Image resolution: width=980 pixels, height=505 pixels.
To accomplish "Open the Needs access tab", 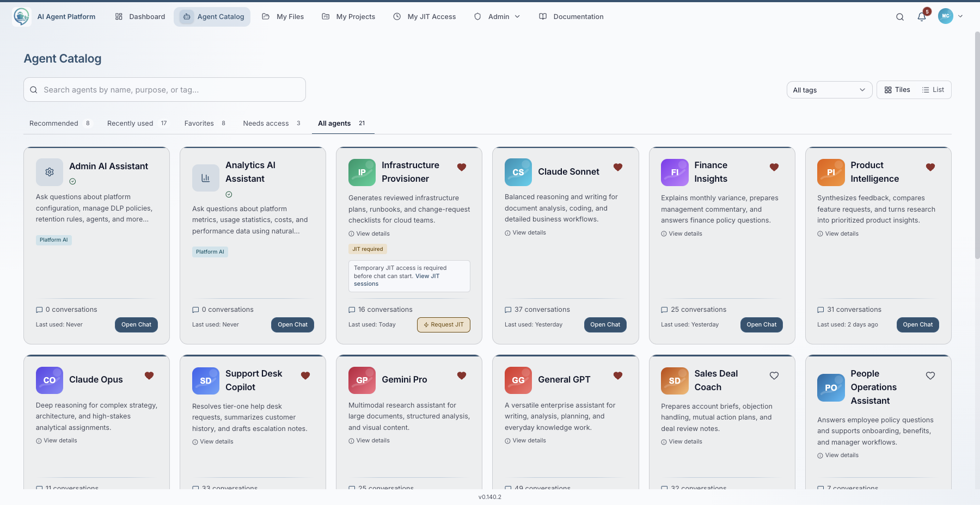I will (272, 124).
